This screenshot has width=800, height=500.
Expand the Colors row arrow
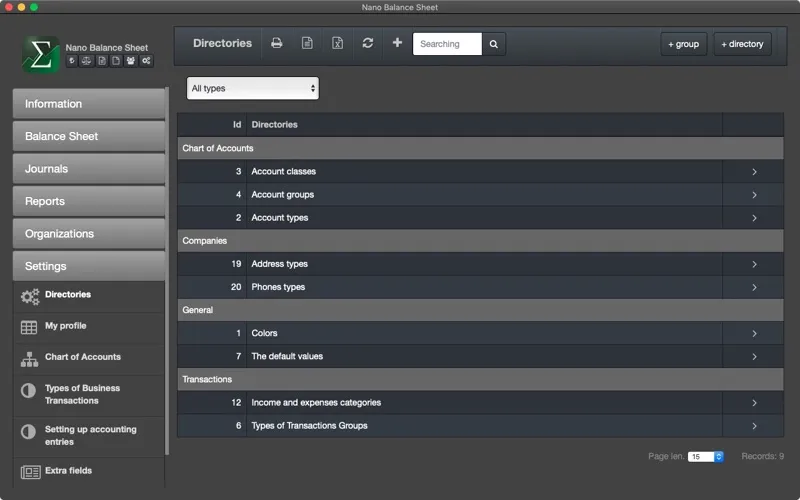[x=754, y=334]
